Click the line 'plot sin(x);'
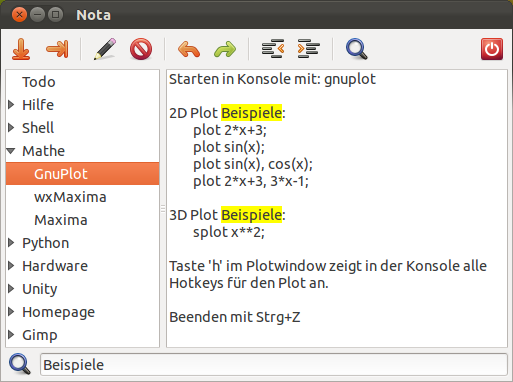Image resolution: width=513 pixels, height=382 pixels. [x=229, y=147]
